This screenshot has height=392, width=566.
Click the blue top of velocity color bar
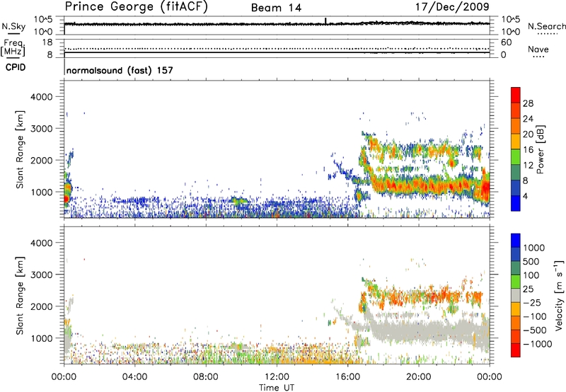pyautogui.click(x=516, y=240)
